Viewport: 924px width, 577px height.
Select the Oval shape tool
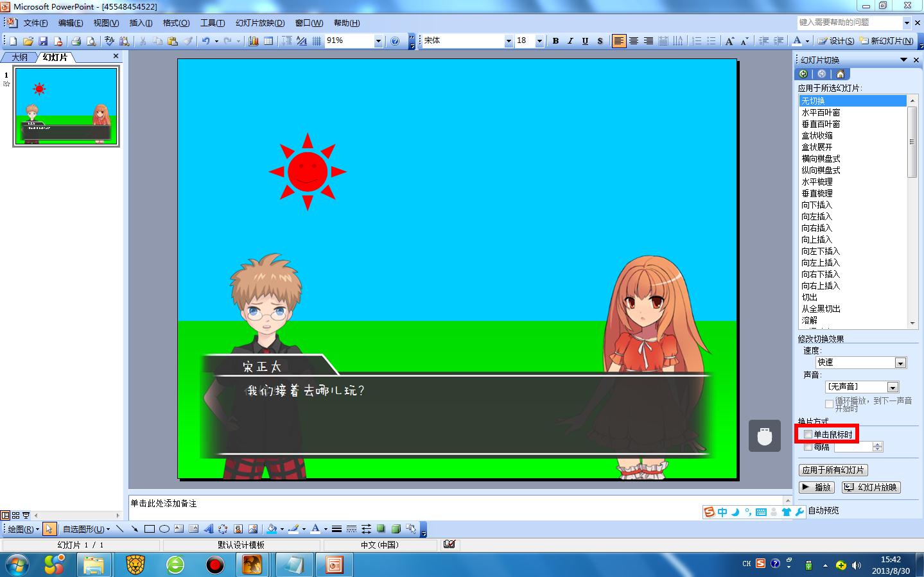click(164, 529)
